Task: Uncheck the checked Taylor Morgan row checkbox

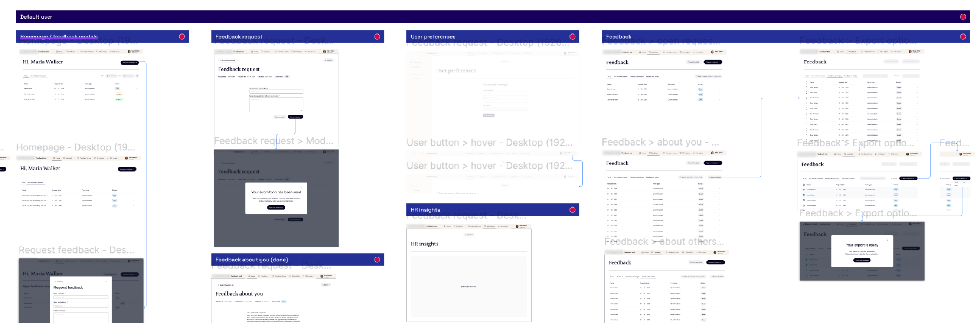Action: [x=804, y=189]
